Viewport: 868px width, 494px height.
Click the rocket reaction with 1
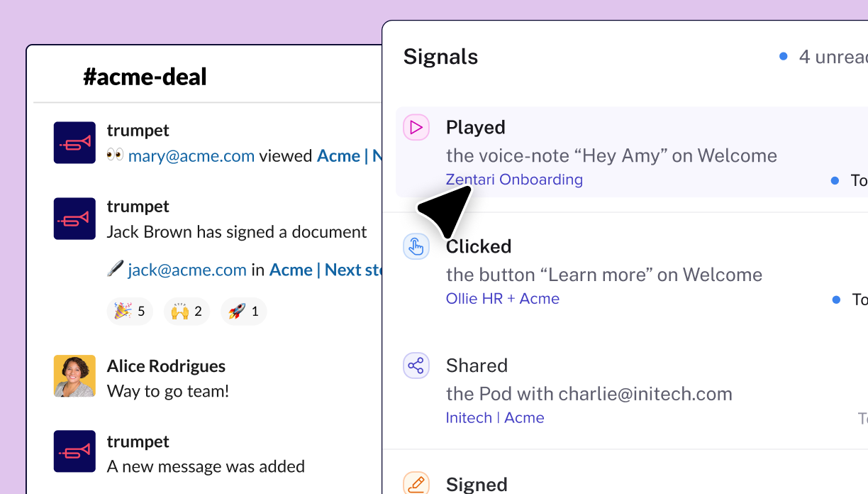tap(243, 311)
